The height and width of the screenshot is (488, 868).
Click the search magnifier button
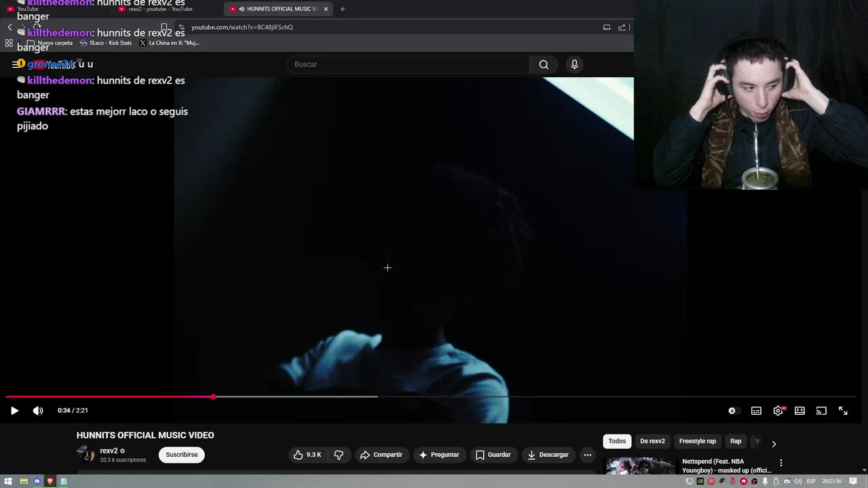click(x=544, y=64)
